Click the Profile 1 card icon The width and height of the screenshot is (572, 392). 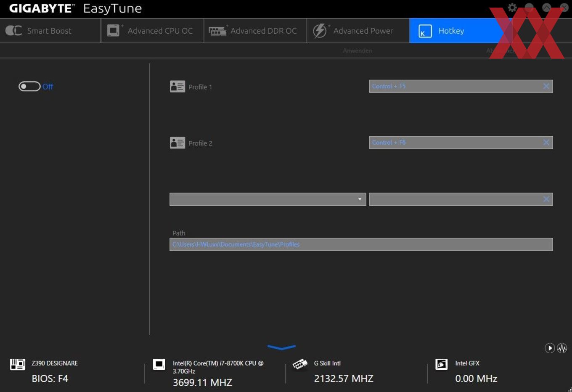[177, 87]
